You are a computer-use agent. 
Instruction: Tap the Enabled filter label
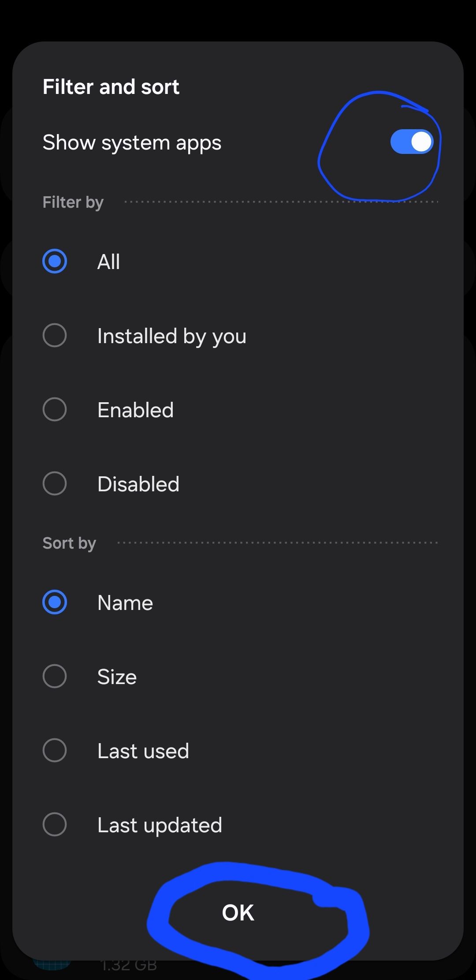pyautogui.click(x=135, y=410)
